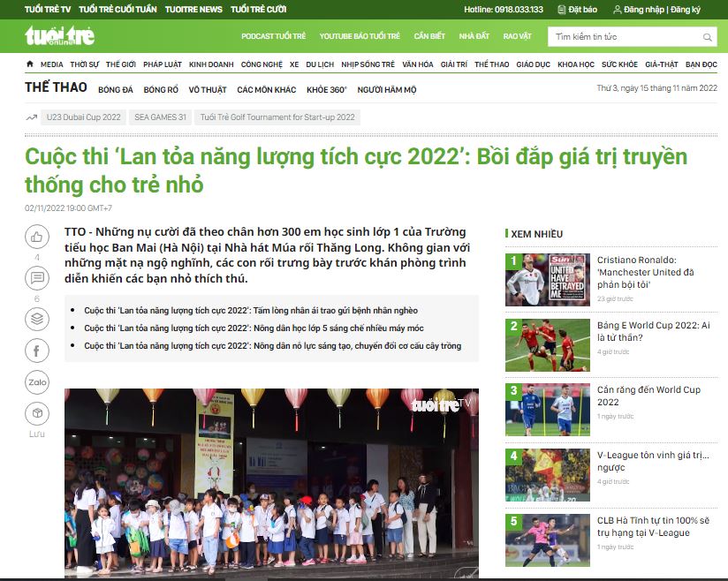Open the article comments icon

click(36, 279)
